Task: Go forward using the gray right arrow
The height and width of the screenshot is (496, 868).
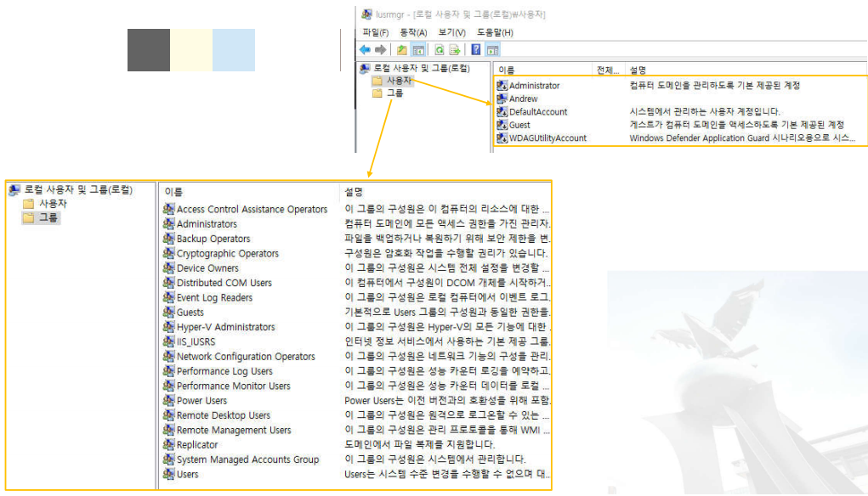Action: (x=380, y=50)
